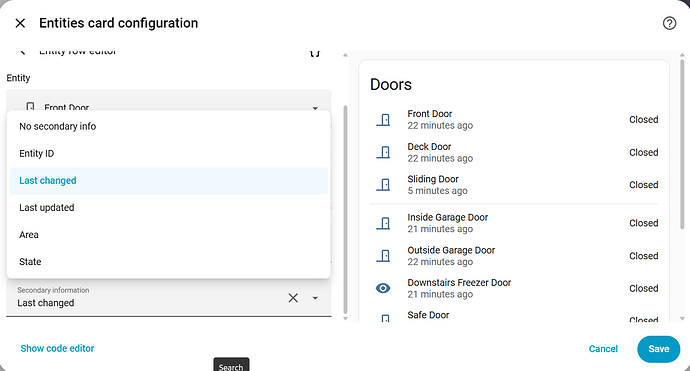Click the Doors card title
The width and height of the screenshot is (690, 371).
(x=391, y=84)
